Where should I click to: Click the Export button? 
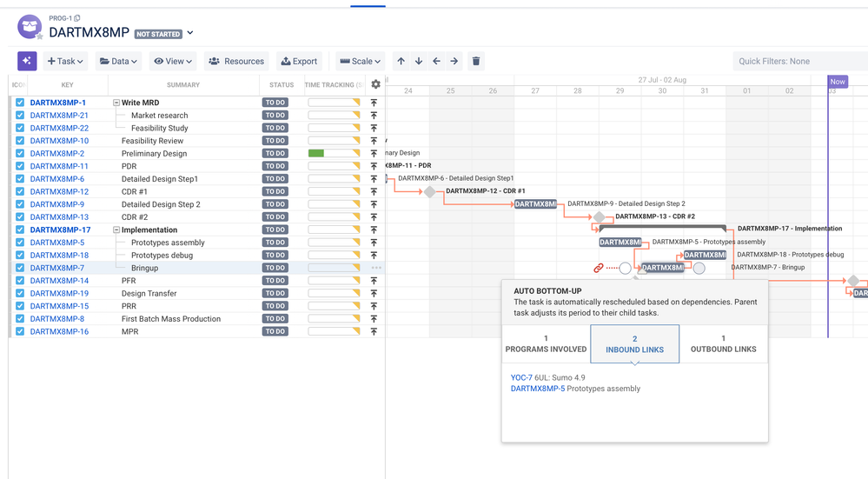pos(300,61)
